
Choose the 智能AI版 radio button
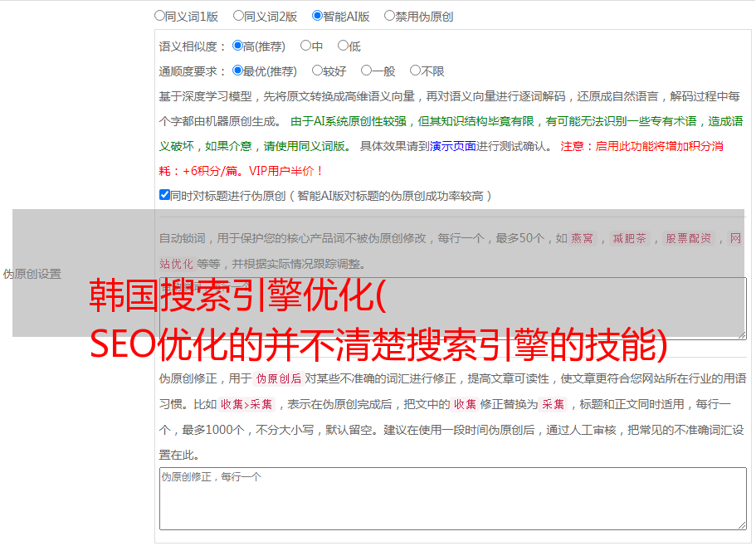pyautogui.click(x=317, y=16)
